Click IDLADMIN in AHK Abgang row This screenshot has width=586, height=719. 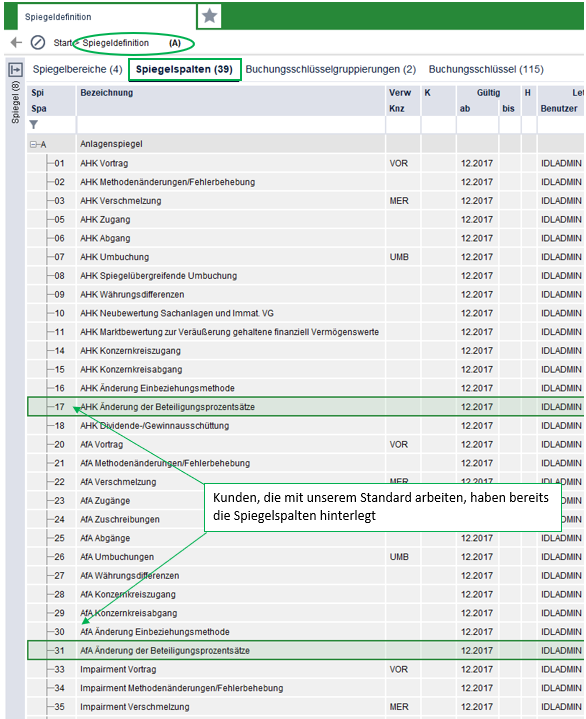(561, 238)
